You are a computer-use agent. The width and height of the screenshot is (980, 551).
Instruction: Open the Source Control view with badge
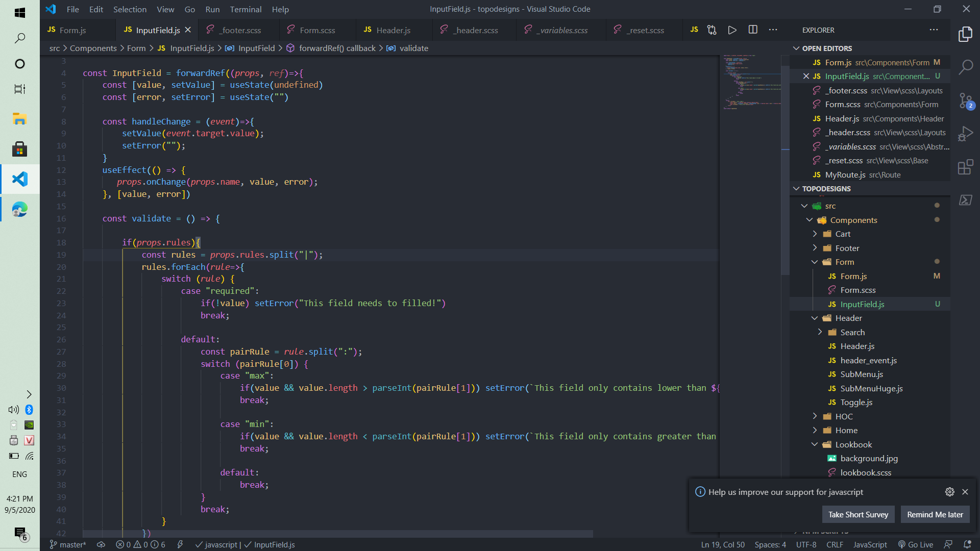[965, 101]
